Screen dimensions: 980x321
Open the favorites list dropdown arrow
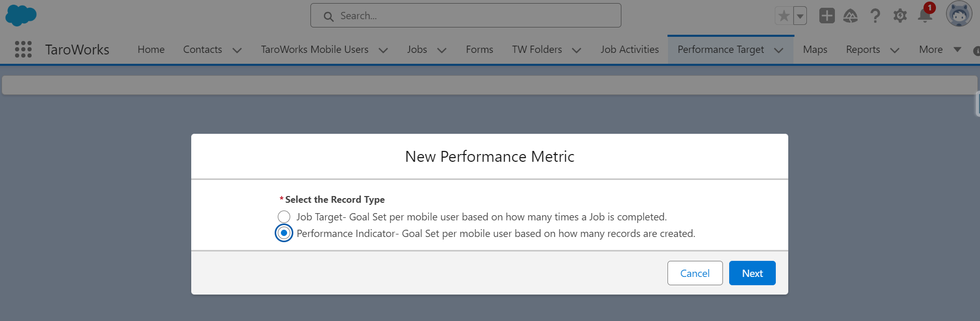tap(800, 16)
